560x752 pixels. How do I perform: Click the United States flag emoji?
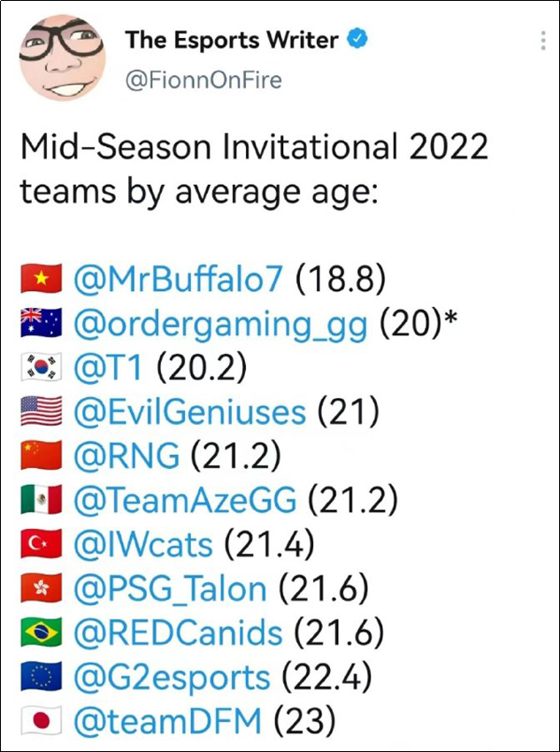(x=42, y=411)
